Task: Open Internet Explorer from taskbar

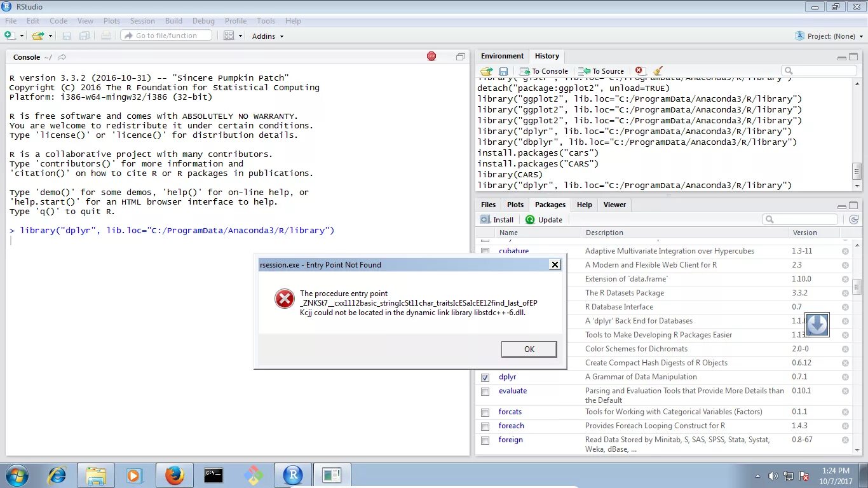Action: click(57, 475)
